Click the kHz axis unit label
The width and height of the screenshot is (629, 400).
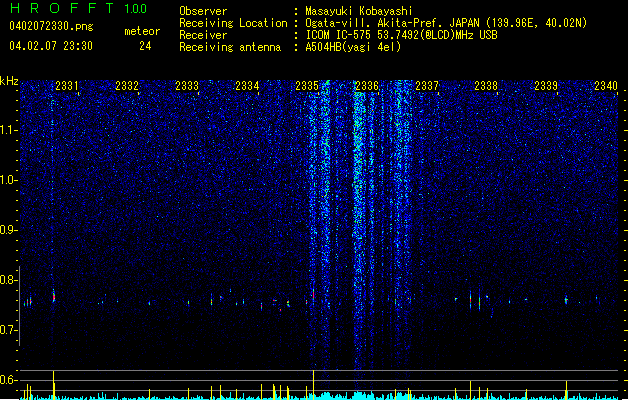pyautogui.click(x=9, y=81)
